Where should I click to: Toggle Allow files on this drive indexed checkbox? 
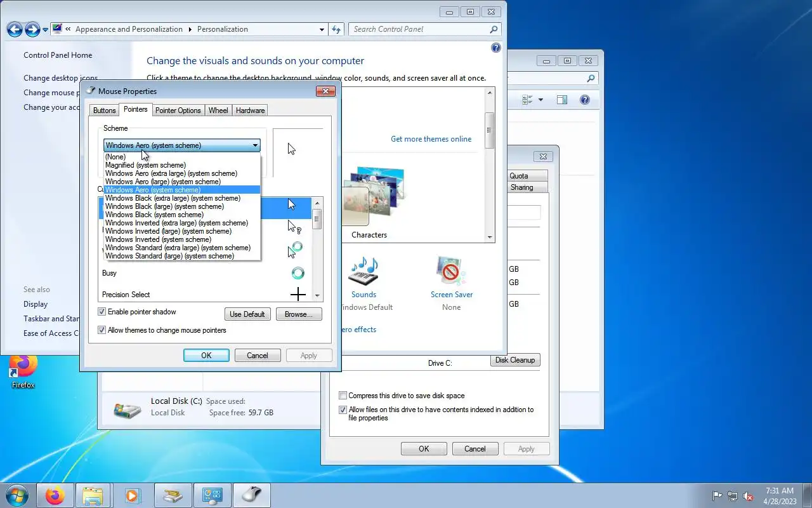click(343, 410)
